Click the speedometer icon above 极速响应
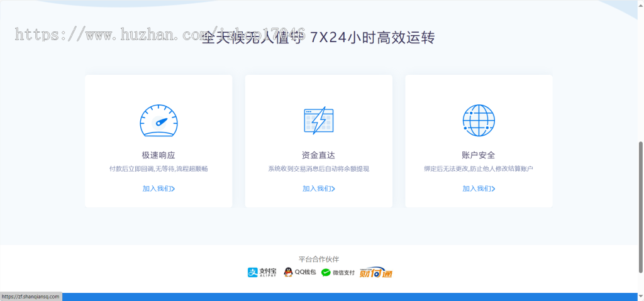The width and height of the screenshot is (644, 301). (158, 121)
